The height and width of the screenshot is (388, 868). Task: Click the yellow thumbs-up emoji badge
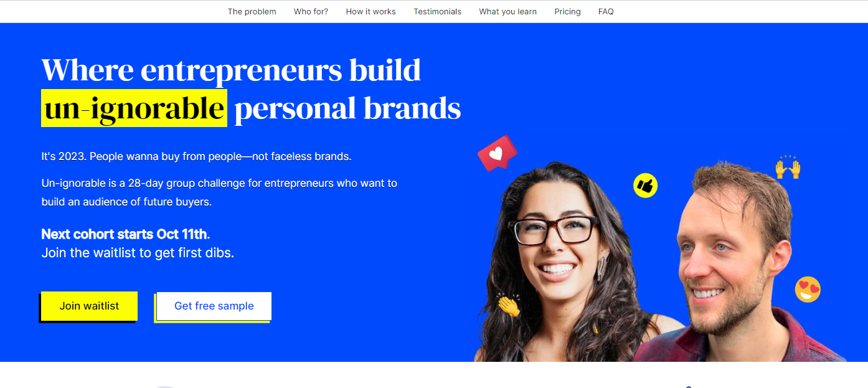pos(645,186)
